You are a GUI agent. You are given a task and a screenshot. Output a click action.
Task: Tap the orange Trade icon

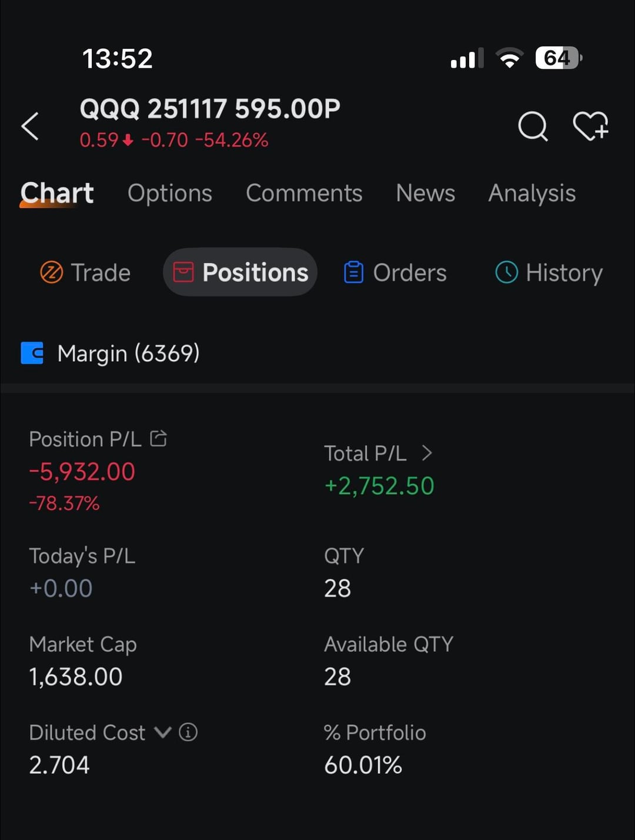click(52, 272)
